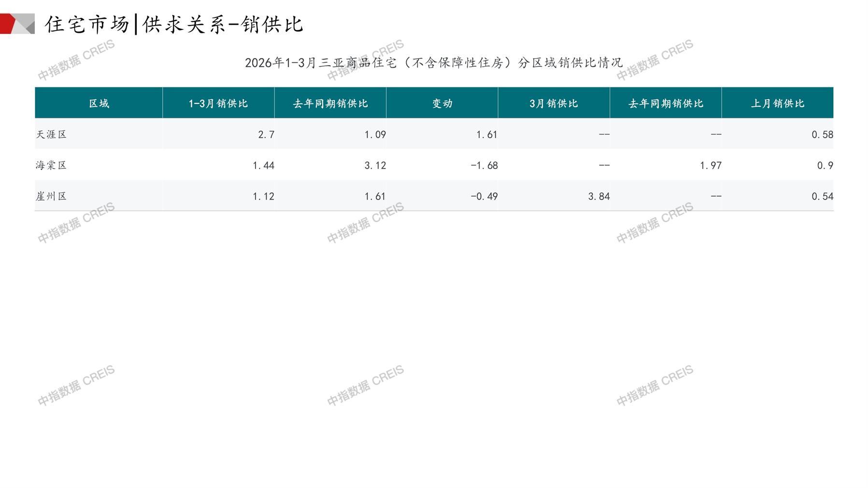Click the 天涯区 row label
The height and width of the screenshot is (488, 868).
tap(51, 134)
